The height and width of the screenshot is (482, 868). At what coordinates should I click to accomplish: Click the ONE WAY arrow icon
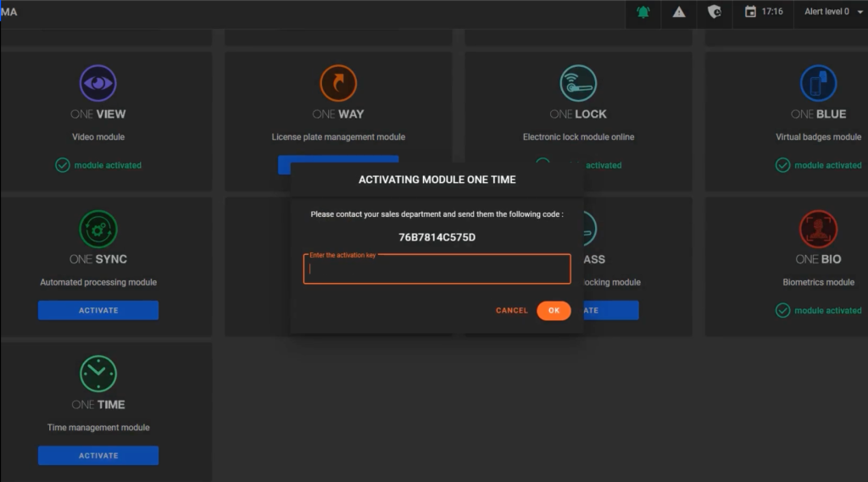pos(338,83)
